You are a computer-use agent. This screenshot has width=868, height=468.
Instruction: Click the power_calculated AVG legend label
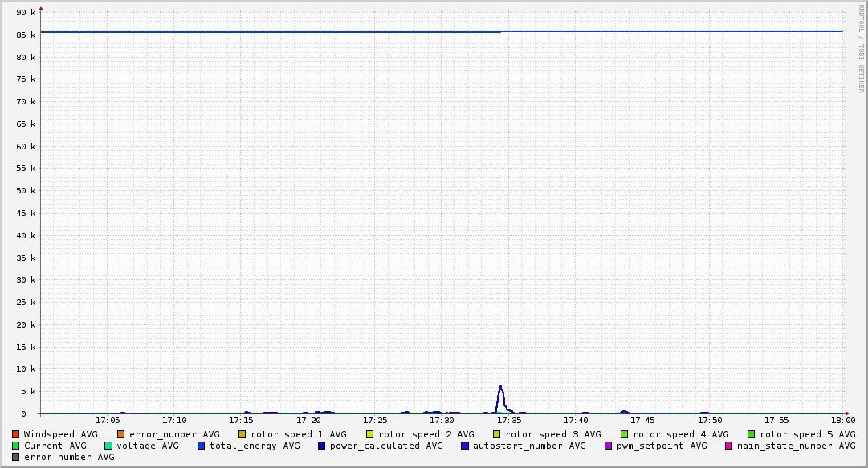click(x=385, y=446)
